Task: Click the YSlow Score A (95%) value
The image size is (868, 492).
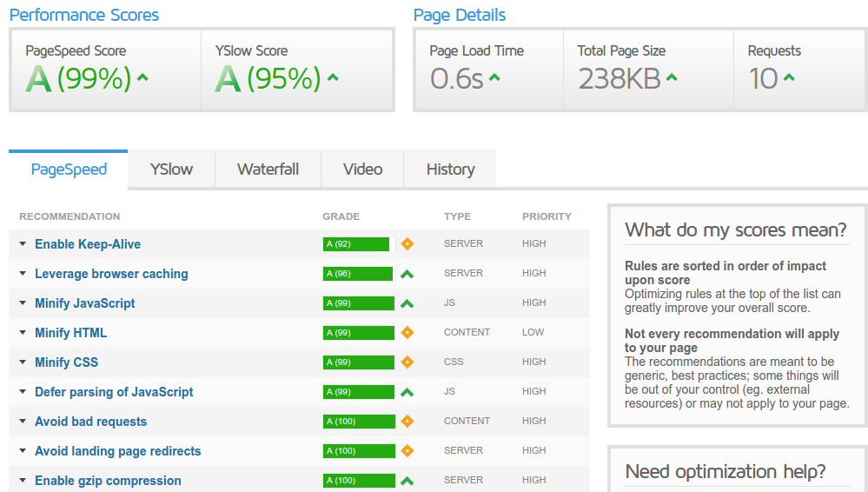Action: pos(268,78)
